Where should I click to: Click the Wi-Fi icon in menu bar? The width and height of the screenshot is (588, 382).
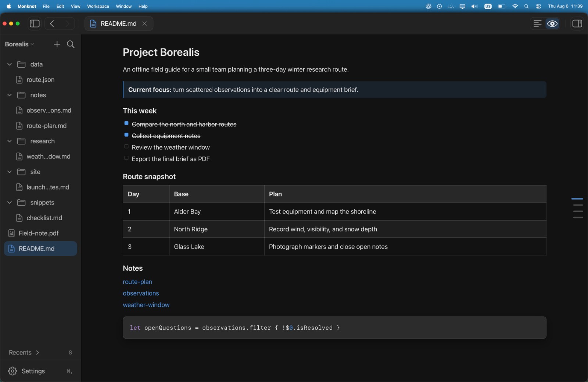click(x=515, y=6)
